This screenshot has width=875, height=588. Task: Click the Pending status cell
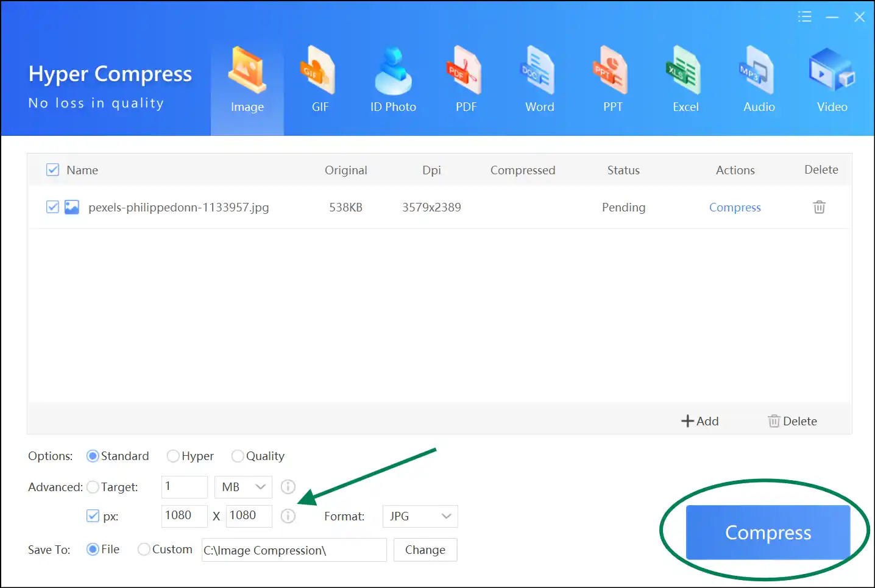click(623, 207)
